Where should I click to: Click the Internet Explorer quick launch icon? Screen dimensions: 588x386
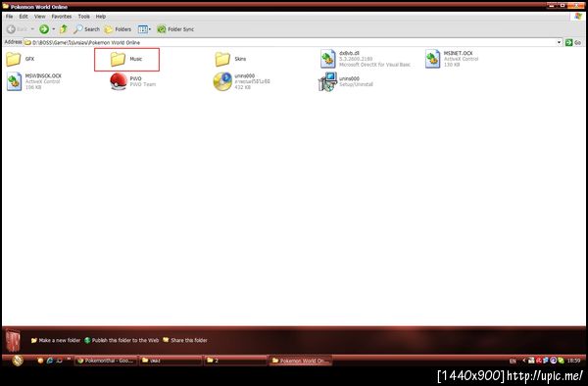click(x=50, y=361)
